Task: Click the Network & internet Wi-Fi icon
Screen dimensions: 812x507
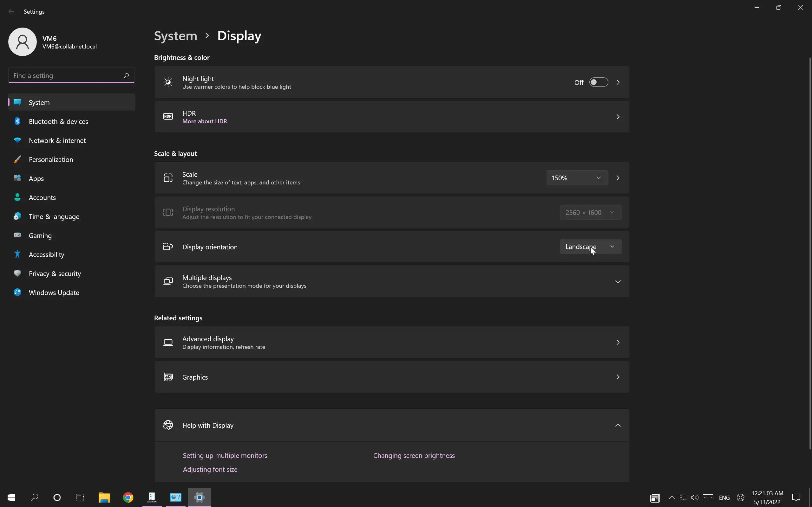Action: point(17,140)
